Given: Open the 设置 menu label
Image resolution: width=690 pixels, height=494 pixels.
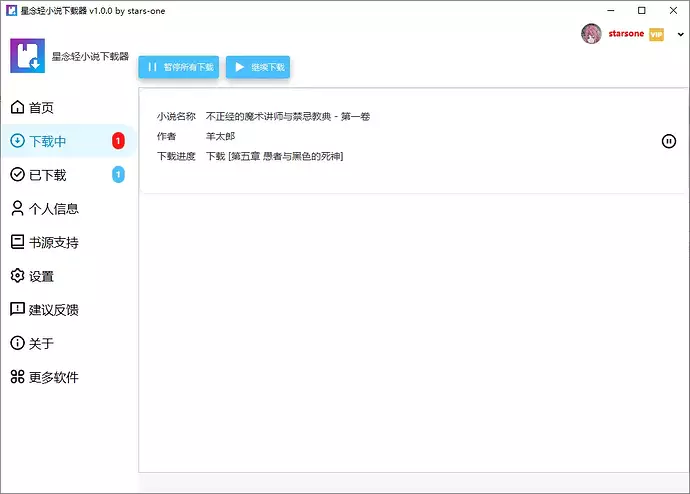Looking at the screenshot, I should [41, 276].
